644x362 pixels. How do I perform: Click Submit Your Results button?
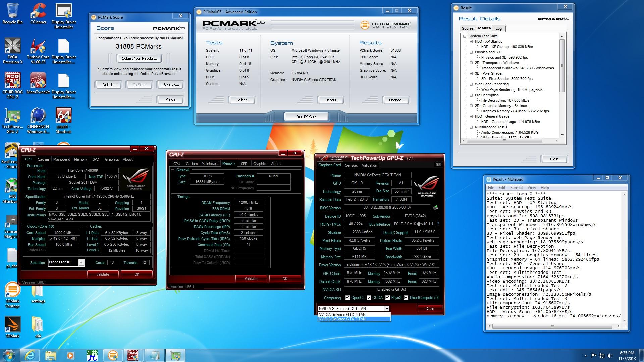click(139, 58)
